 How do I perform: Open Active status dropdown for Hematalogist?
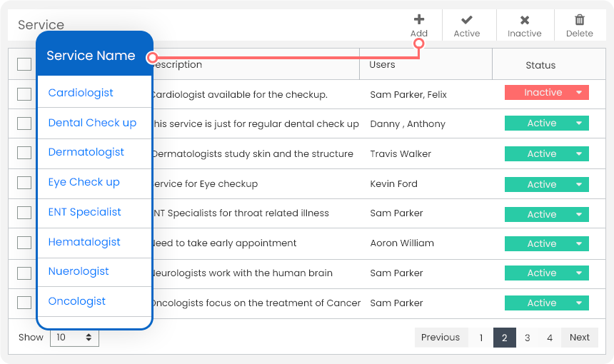[547, 243]
